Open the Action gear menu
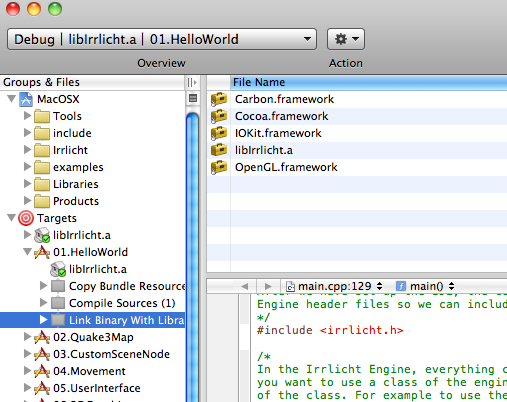 coord(346,39)
